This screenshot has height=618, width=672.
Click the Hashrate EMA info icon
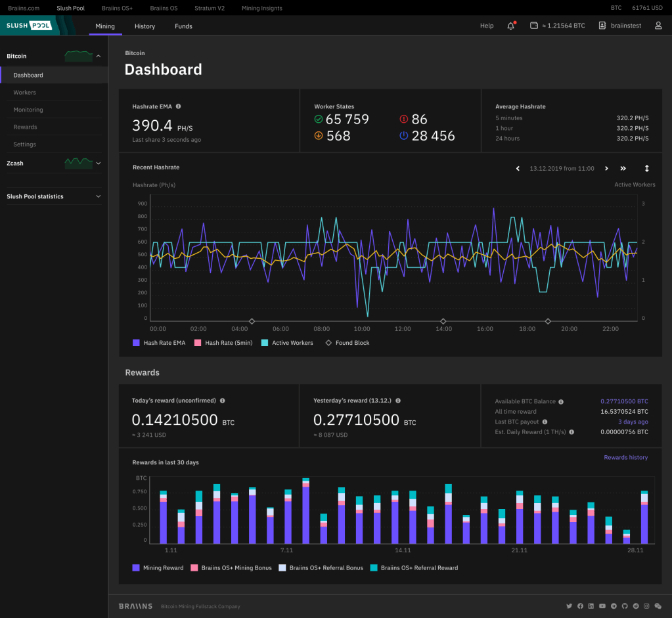[x=178, y=106]
